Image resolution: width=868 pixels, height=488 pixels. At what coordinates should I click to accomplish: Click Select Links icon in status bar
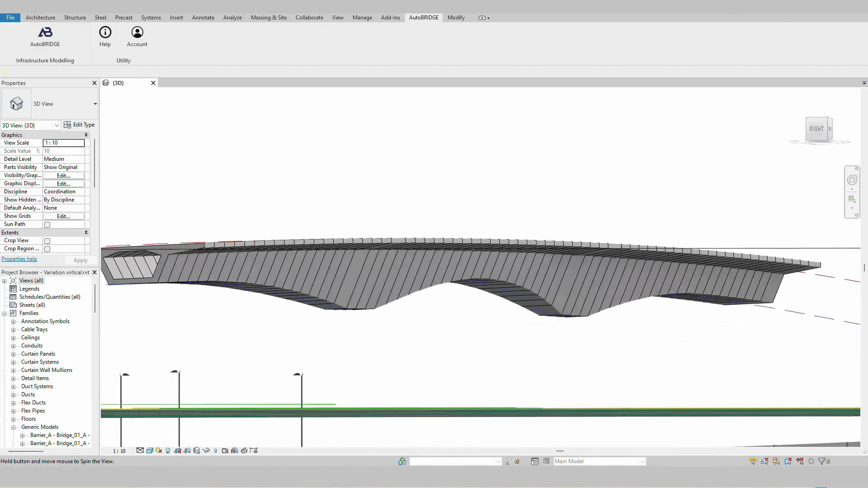[x=753, y=461]
